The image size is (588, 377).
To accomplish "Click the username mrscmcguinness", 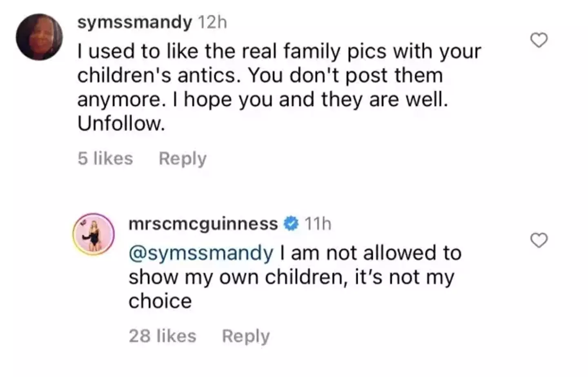I will click(x=203, y=223).
